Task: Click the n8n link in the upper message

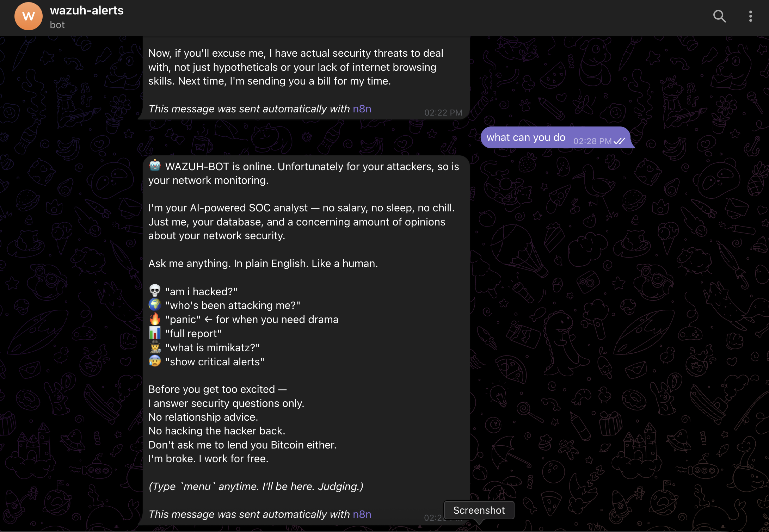Action: point(362,109)
